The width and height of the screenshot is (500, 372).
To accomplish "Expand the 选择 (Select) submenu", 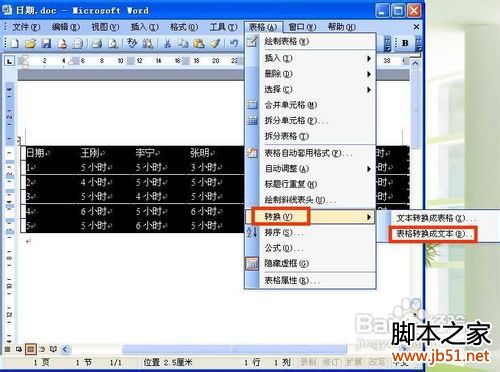I will (x=310, y=89).
